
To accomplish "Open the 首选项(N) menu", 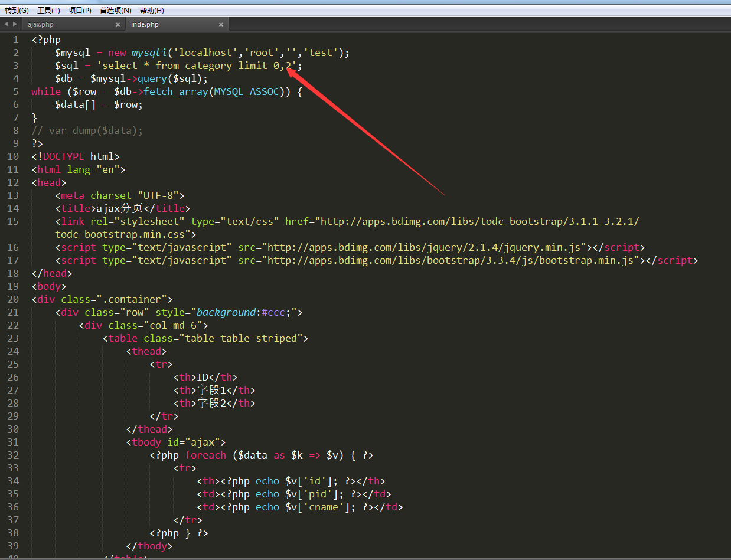I will point(116,10).
